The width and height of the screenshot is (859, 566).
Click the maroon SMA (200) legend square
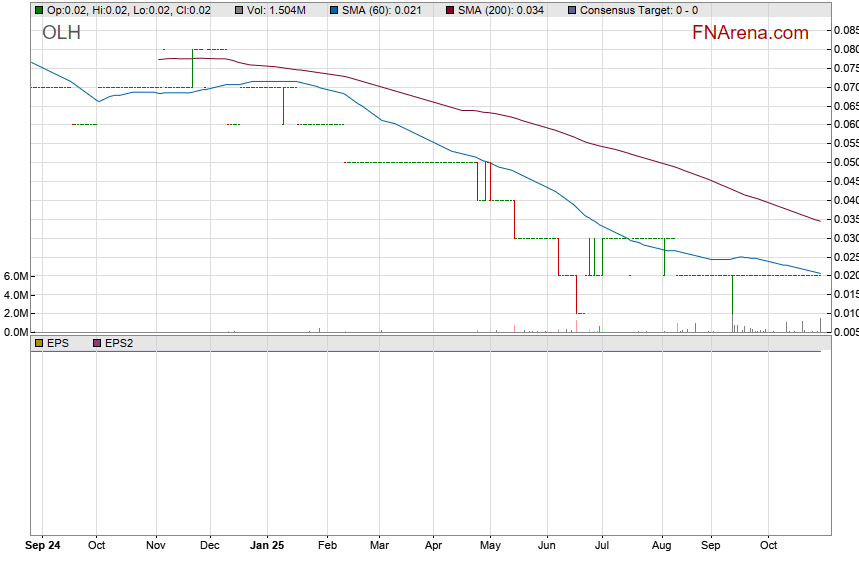(x=449, y=10)
